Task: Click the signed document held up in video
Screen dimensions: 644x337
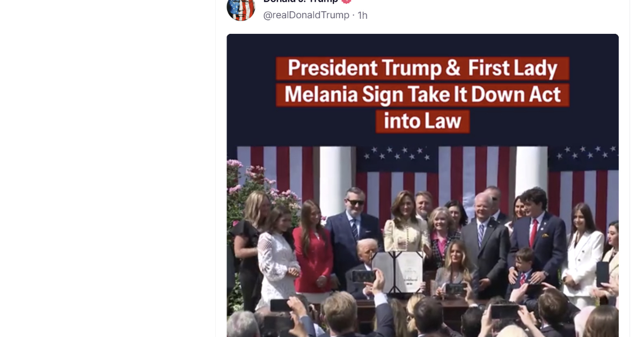Action: coord(398,271)
